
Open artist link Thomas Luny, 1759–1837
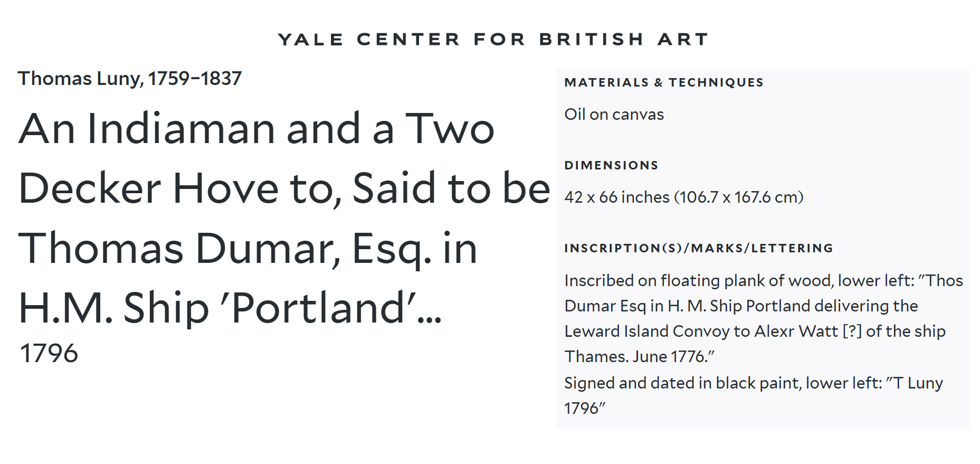pyautogui.click(x=130, y=79)
